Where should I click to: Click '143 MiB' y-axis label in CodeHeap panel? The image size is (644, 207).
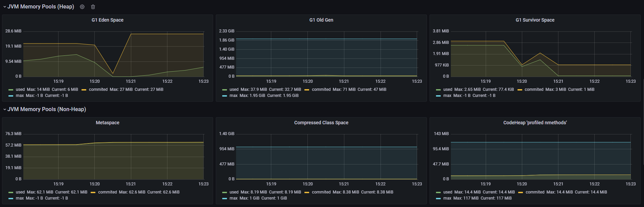click(441, 134)
